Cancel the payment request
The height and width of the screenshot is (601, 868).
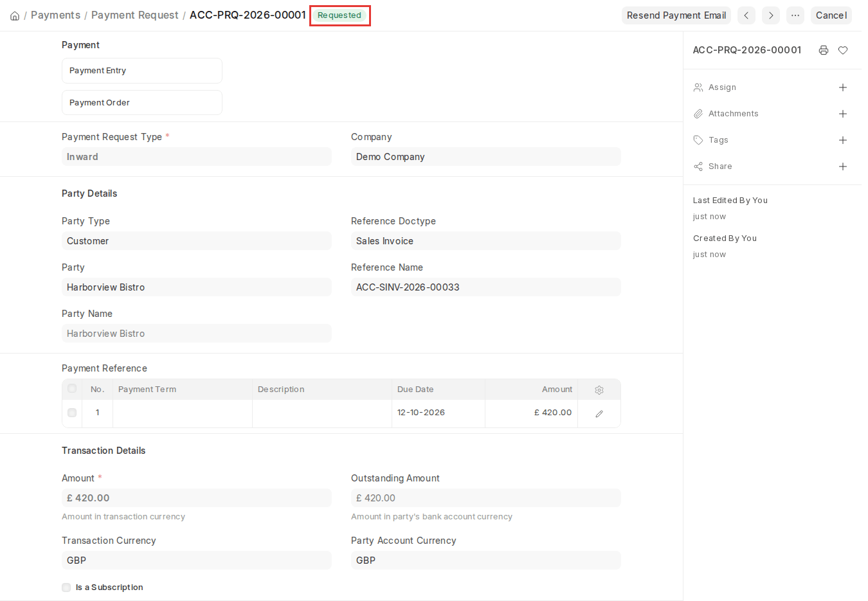831,15
